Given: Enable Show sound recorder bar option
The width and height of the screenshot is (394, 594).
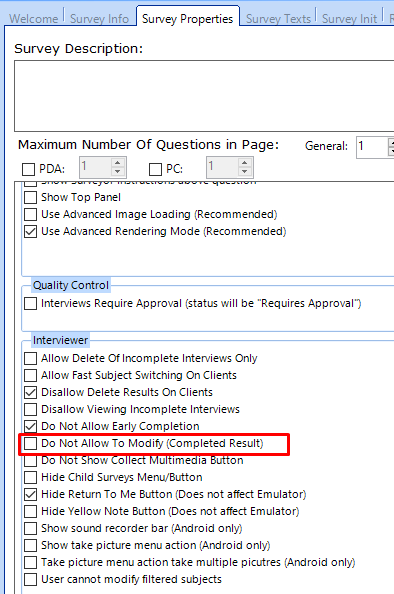Looking at the screenshot, I should click(x=31, y=528).
